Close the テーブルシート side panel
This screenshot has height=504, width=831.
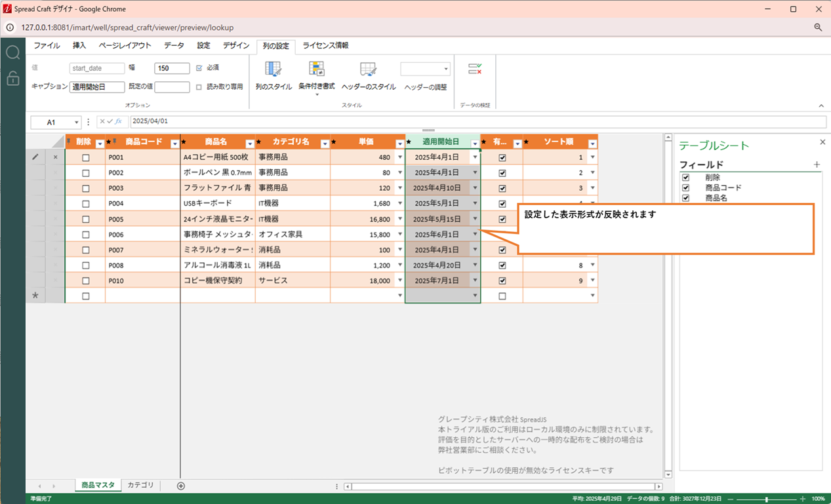(822, 142)
